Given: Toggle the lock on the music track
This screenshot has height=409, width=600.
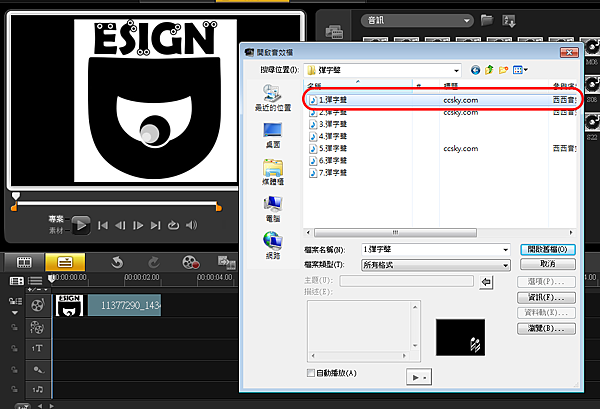Looking at the screenshot, I should (14, 389).
